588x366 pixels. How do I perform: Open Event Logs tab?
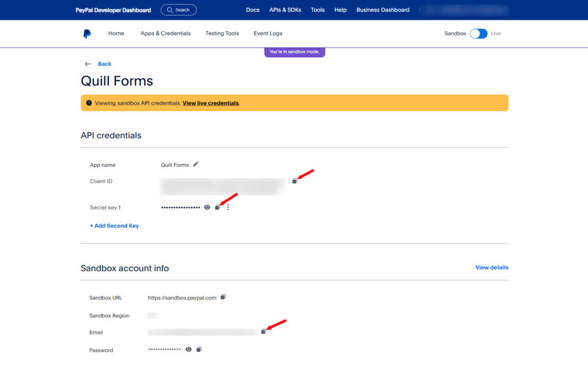[268, 33]
